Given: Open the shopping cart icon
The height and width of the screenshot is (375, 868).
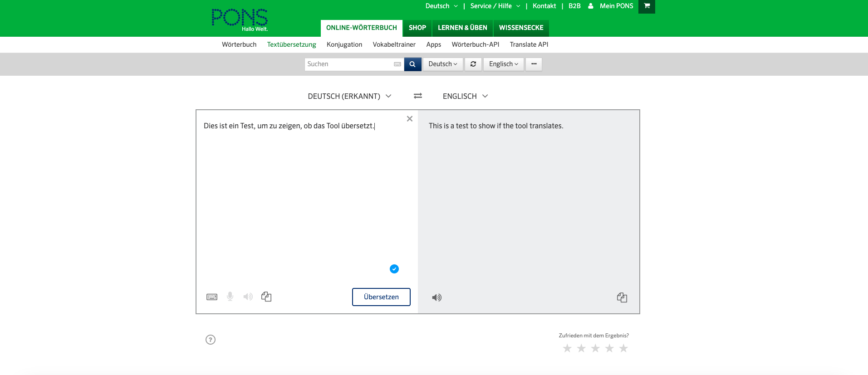Looking at the screenshot, I should [x=647, y=6].
